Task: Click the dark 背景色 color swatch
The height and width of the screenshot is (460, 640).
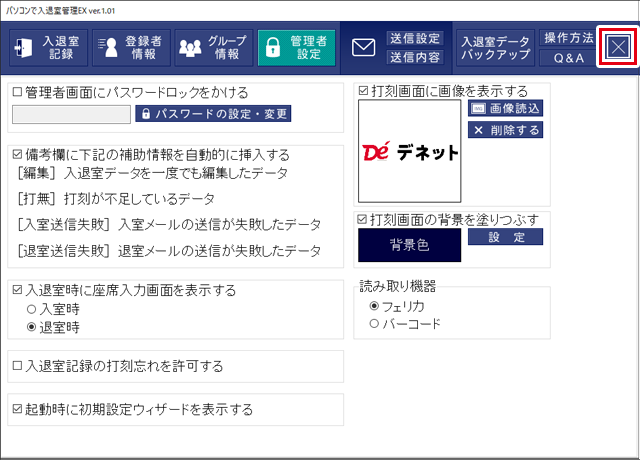Action: 410,245
